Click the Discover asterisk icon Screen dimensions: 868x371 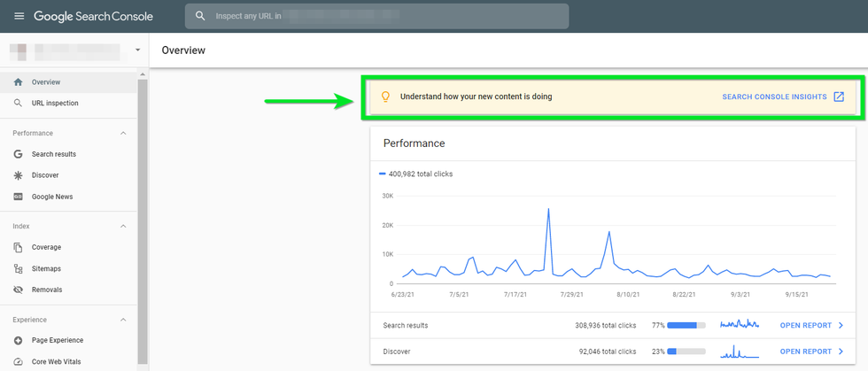pyautogui.click(x=18, y=175)
